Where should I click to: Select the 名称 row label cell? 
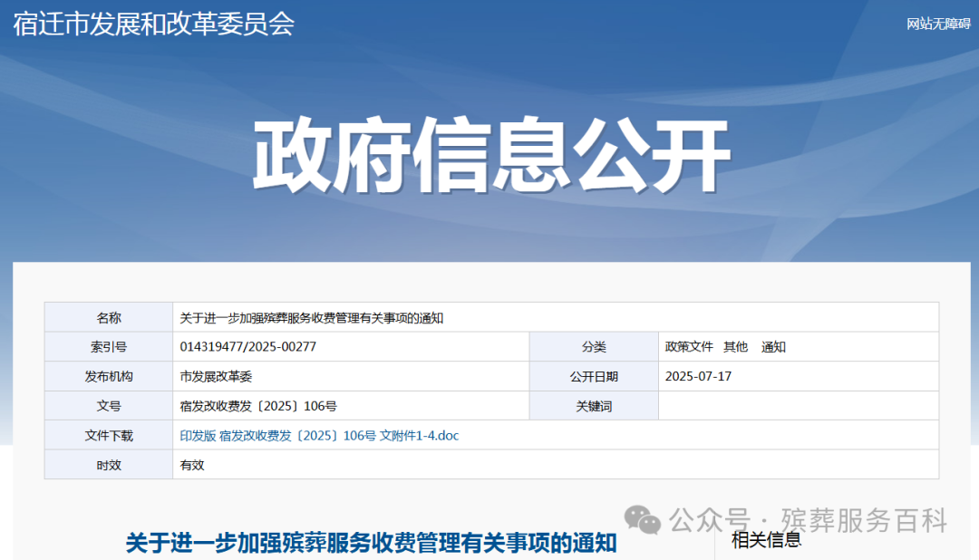tap(108, 317)
